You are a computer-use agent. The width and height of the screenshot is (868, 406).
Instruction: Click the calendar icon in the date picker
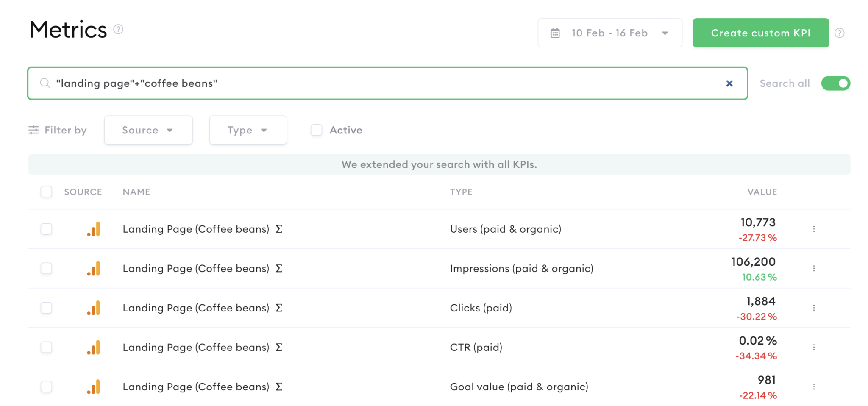point(554,33)
